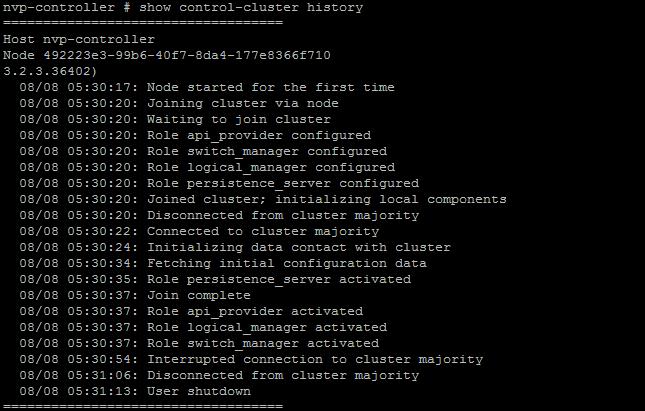645x411 pixels.
Task: Click 'Role logical_manager configured' line
Action: [207, 168]
